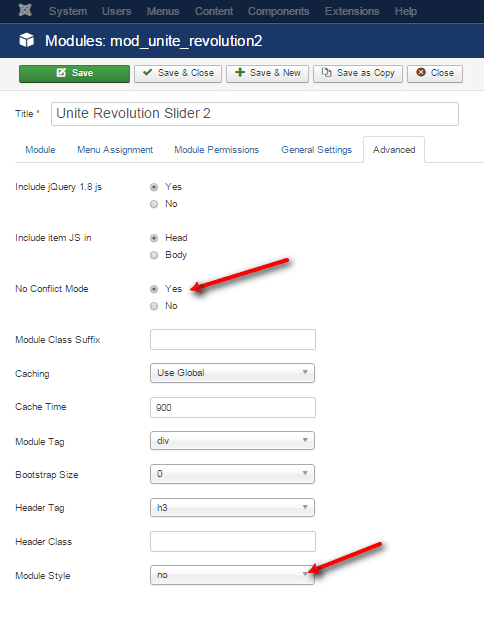Open the Help menu
484x620 pixels.
coord(406,11)
